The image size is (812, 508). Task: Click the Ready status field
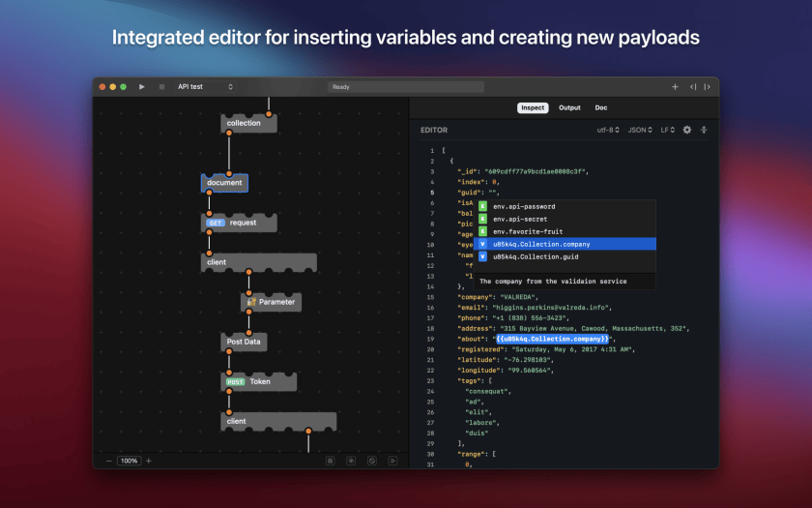tap(405, 87)
